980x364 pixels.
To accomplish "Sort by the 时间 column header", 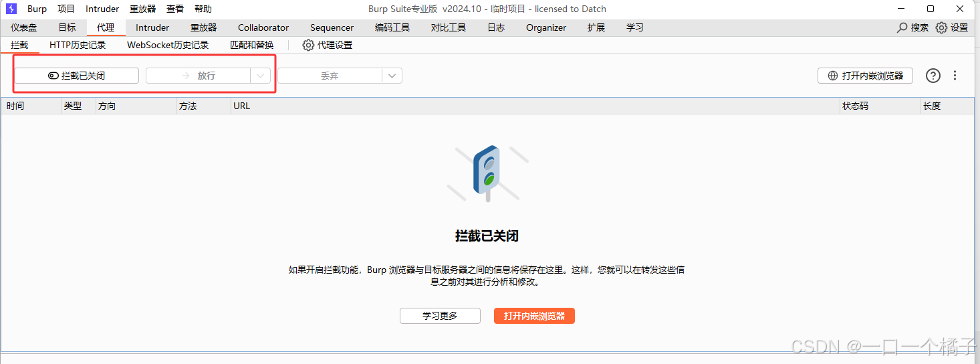I will 31,106.
